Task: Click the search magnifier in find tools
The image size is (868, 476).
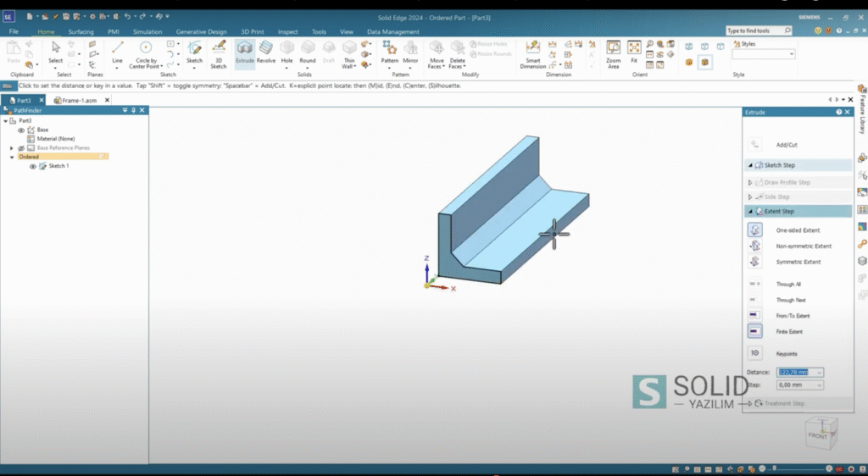Action: point(787,31)
